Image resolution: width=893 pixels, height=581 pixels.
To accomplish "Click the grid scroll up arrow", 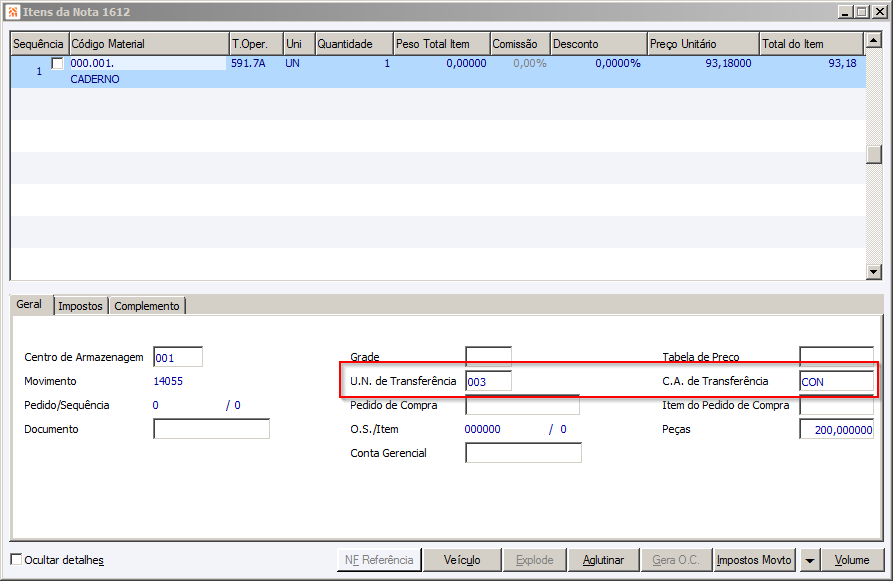I will click(874, 40).
